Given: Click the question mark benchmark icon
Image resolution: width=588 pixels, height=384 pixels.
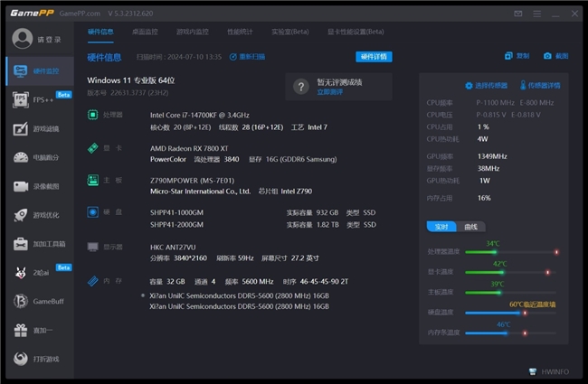Looking at the screenshot, I should (300, 87).
